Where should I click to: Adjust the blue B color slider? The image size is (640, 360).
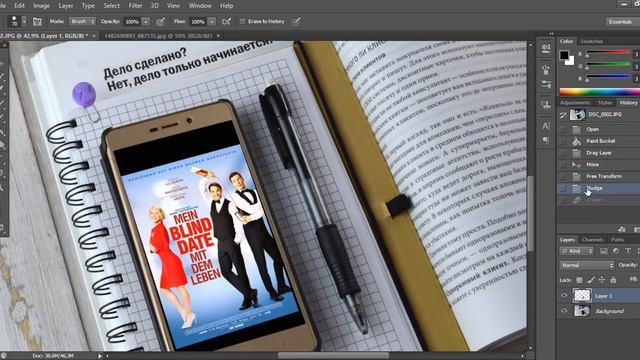[608, 76]
